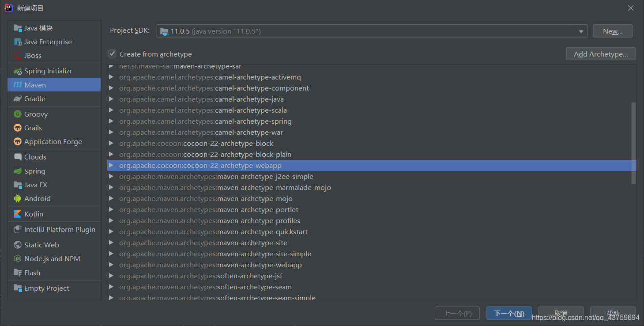Click the IntelliJ logo in title bar
Image resolution: width=644 pixels, height=326 pixels.
point(9,8)
